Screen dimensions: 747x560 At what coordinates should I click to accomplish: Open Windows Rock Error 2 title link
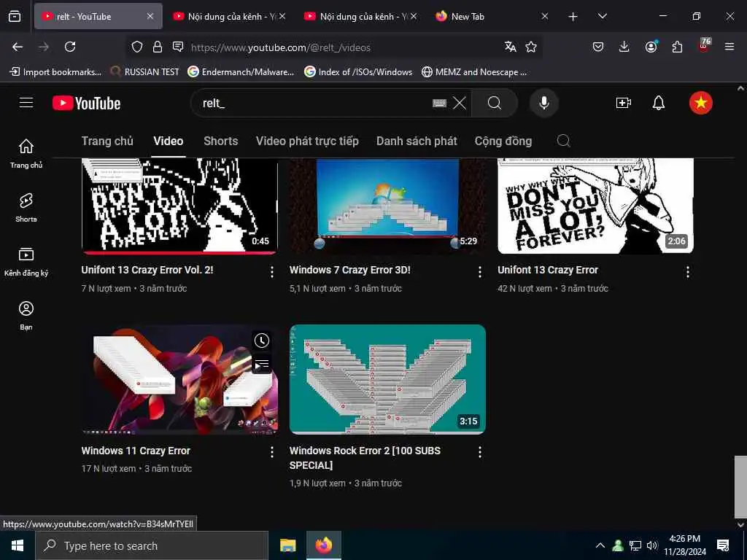(x=365, y=458)
